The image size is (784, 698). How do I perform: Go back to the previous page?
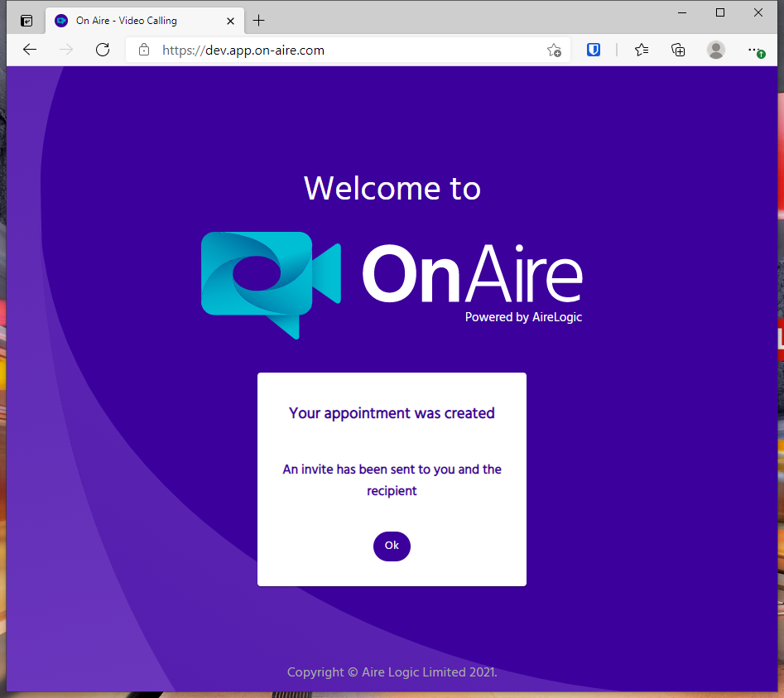tap(30, 50)
